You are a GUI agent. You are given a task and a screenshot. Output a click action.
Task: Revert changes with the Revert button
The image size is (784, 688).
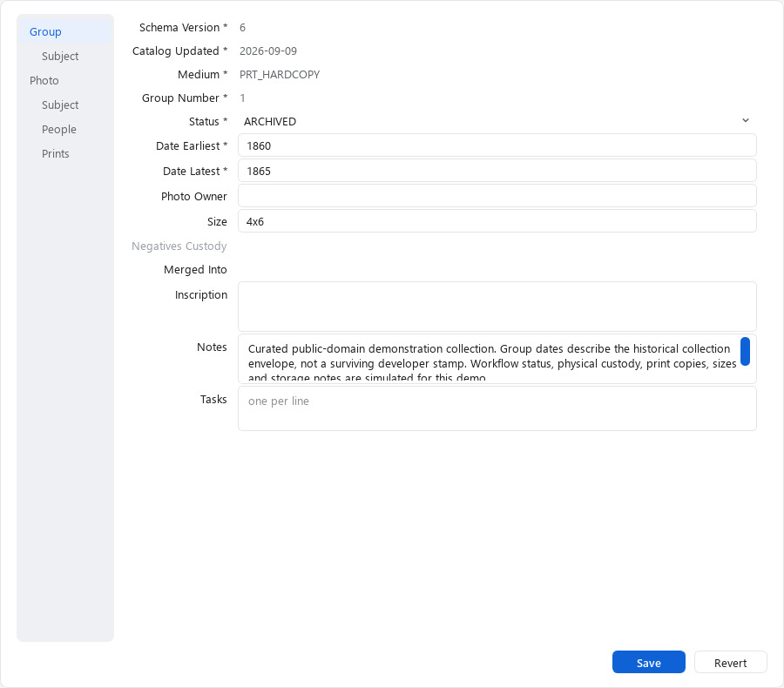point(730,663)
